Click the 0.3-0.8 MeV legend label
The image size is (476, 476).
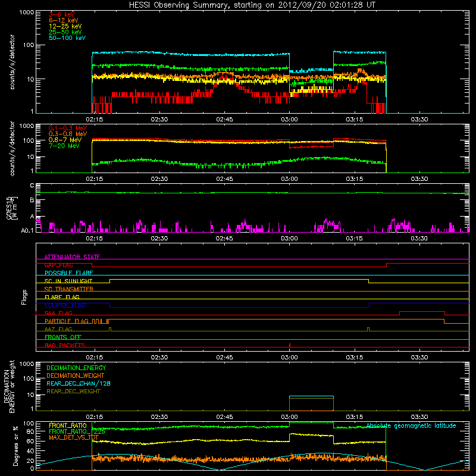(68, 134)
